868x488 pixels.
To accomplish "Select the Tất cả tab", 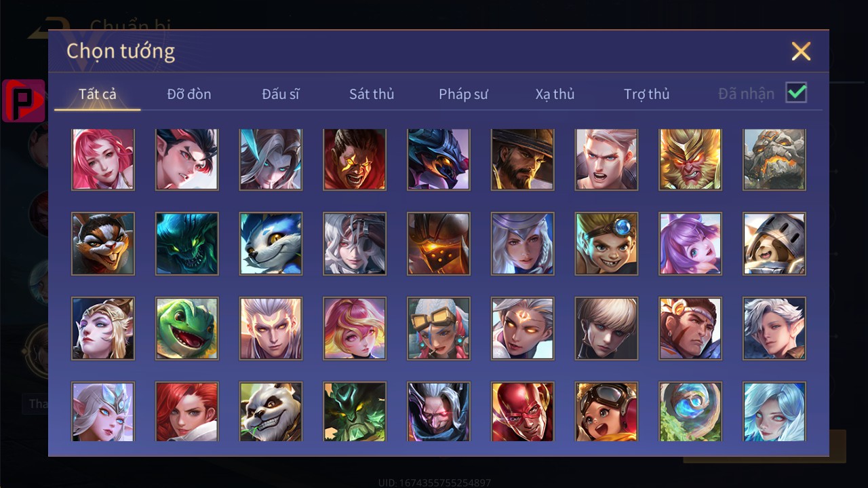I will (98, 94).
